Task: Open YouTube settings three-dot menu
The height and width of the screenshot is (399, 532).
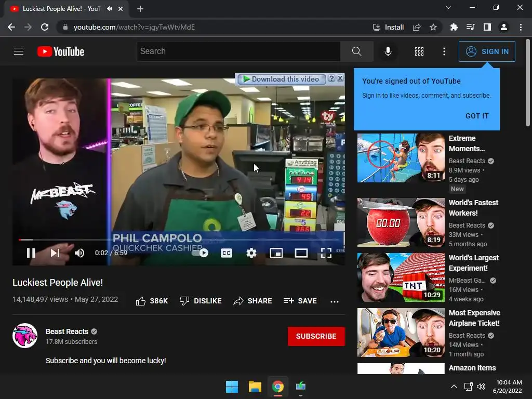Action: point(444,51)
